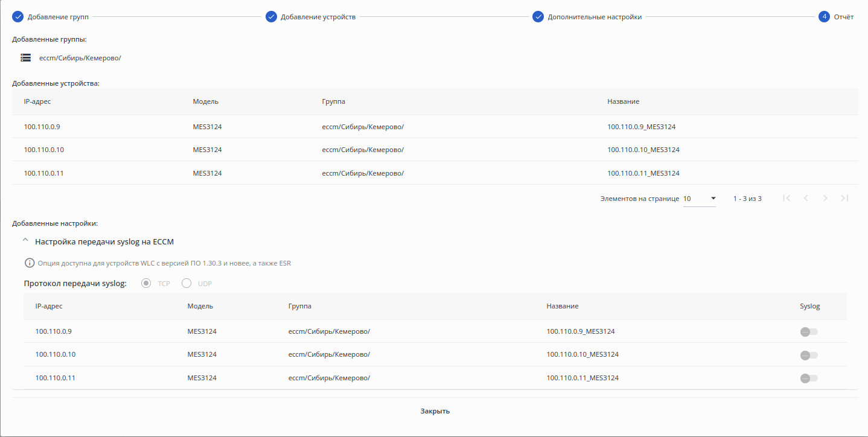Go to first page of devices table
The height and width of the screenshot is (437, 868).
pos(787,198)
